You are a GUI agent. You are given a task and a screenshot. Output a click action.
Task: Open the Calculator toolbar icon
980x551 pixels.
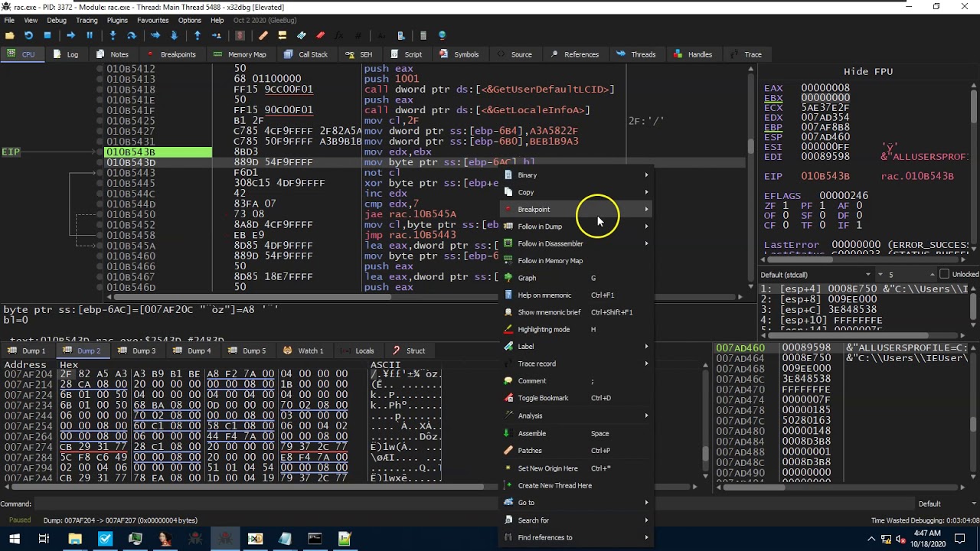[423, 35]
